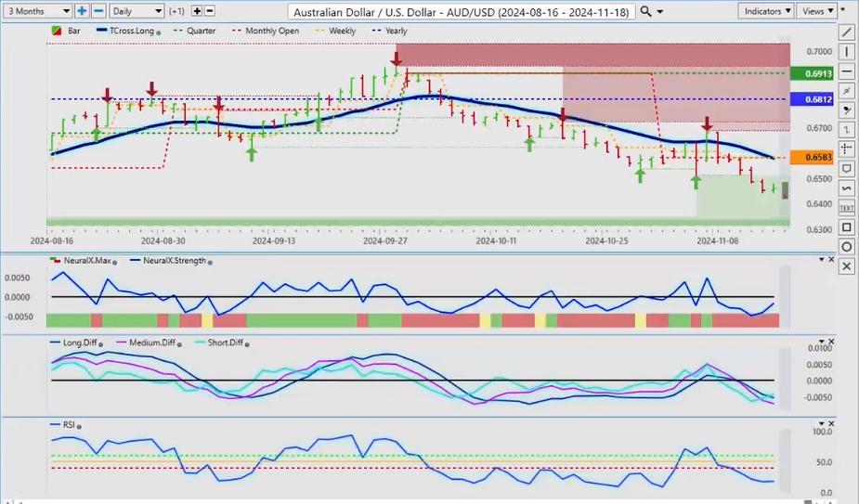The image size is (859, 504).
Task: Toggle the TCross.Long legend indicator
Action: coord(159,32)
